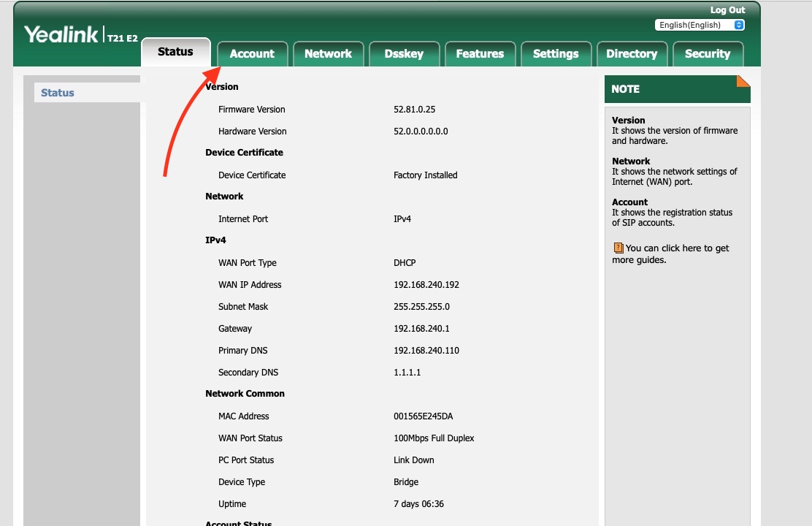This screenshot has width=812, height=526.
Task: Click the 'Network Common' section heading
Action: (x=245, y=393)
